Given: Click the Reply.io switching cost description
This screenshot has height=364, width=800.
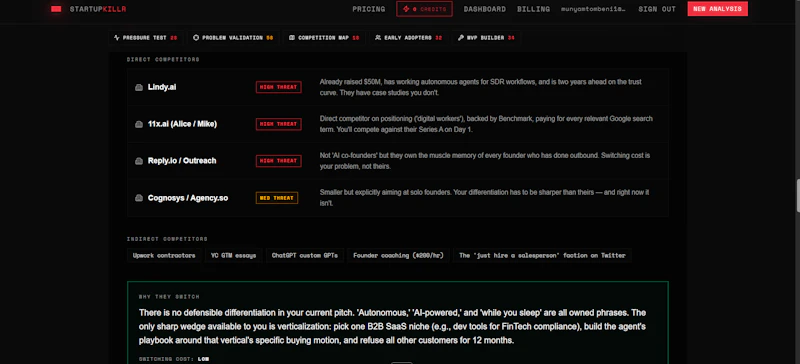Looking at the screenshot, I should tap(485, 161).
